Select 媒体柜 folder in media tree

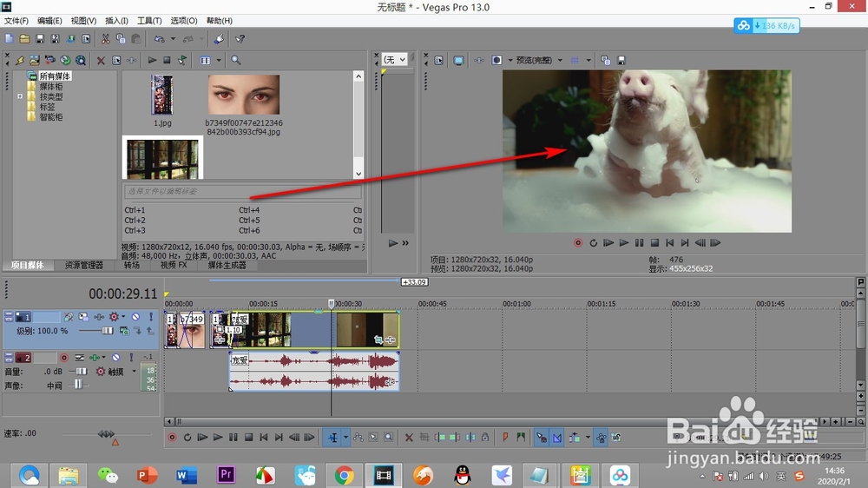[x=51, y=87]
